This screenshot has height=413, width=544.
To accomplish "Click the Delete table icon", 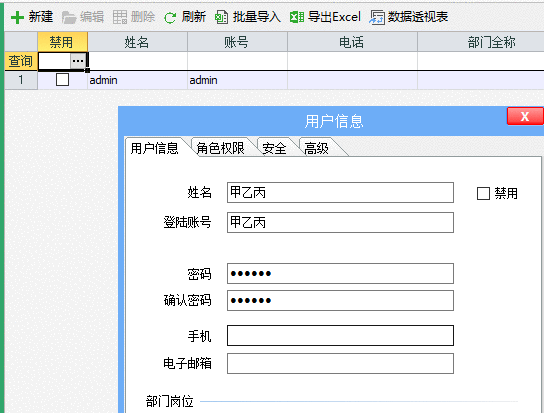I will [x=120, y=17].
